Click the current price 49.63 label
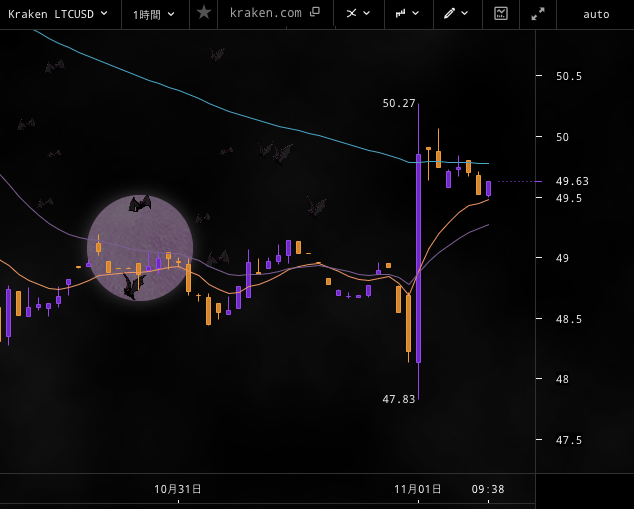 (572, 181)
